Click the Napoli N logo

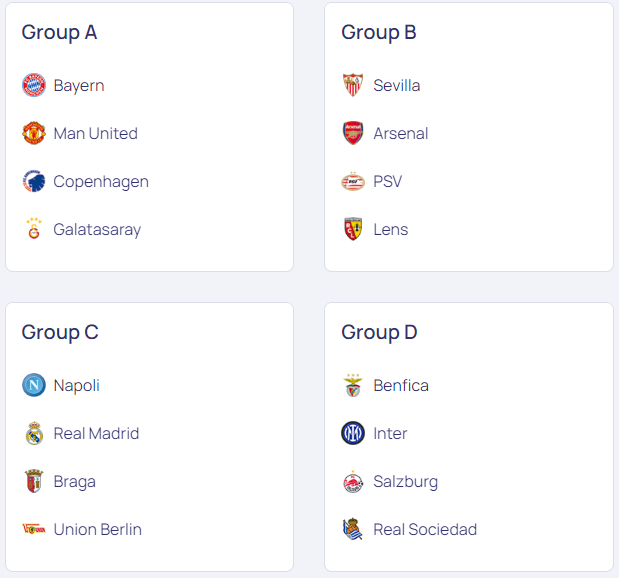[x=34, y=385]
